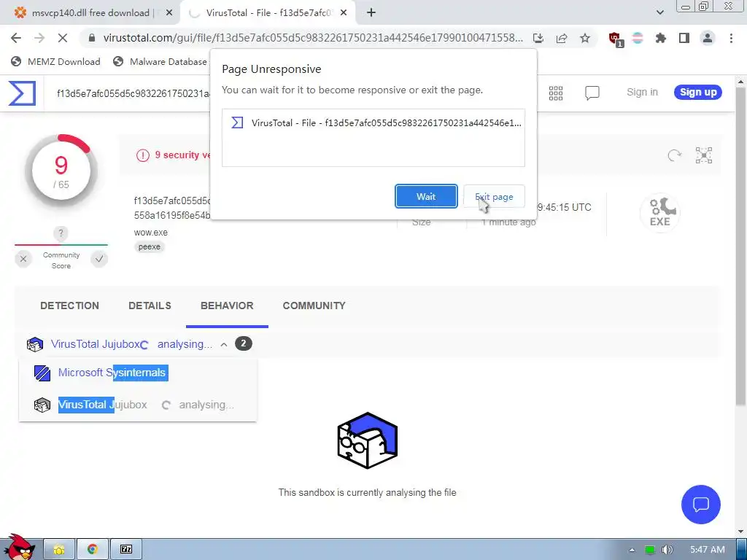This screenshot has height=560, width=747.
Task: Select Microsoft Sysinternals sandbox option
Action: click(x=138, y=373)
